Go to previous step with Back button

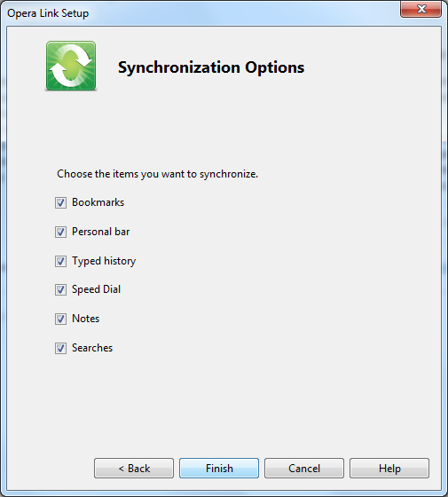pyautogui.click(x=134, y=469)
